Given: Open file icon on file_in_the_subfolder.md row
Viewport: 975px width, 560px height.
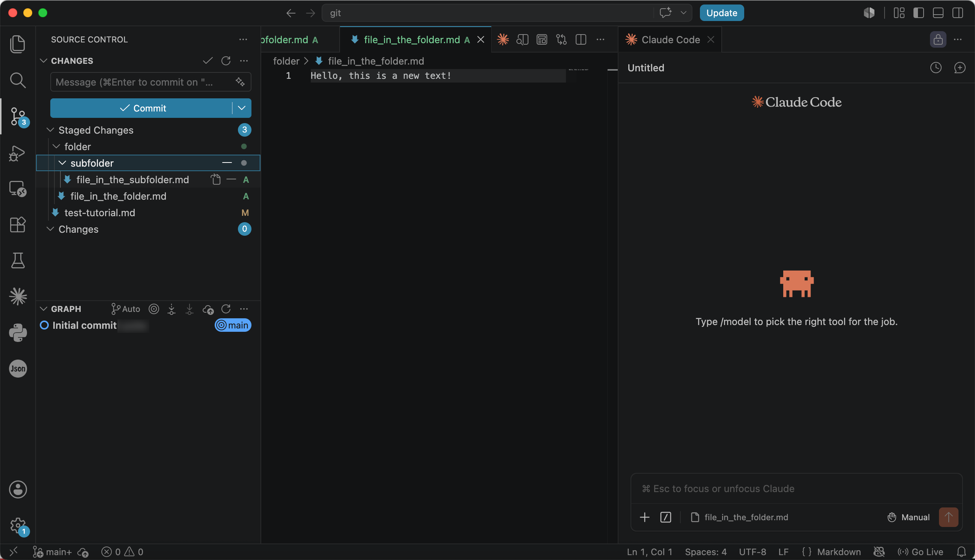Looking at the screenshot, I should (x=216, y=180).
